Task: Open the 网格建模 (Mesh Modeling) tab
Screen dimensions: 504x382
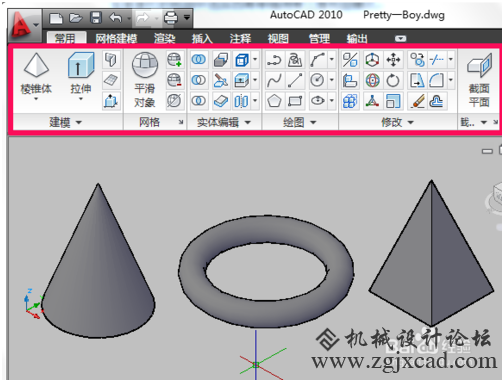Action: (x=116, y=38)
